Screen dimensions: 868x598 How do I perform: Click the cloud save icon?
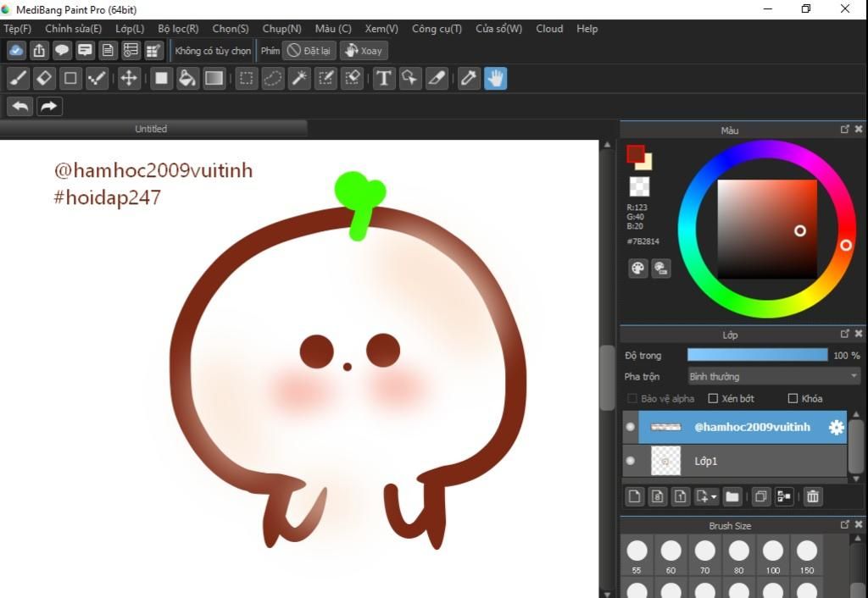[16, 50]
